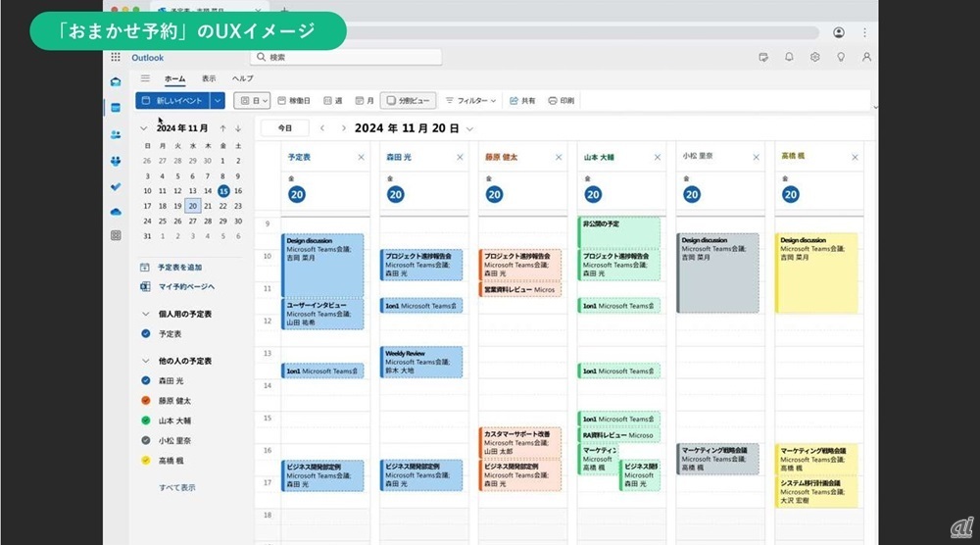The height and width of the screenshot is (545, 980).
Task: Close the 小松 里奈 calendar column
Action: coord(757,158)
